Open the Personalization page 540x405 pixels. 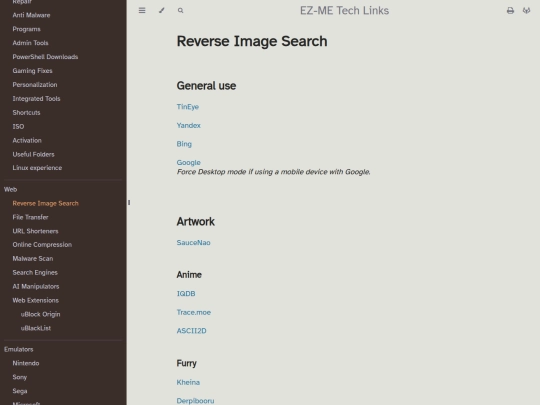point(35,85)
